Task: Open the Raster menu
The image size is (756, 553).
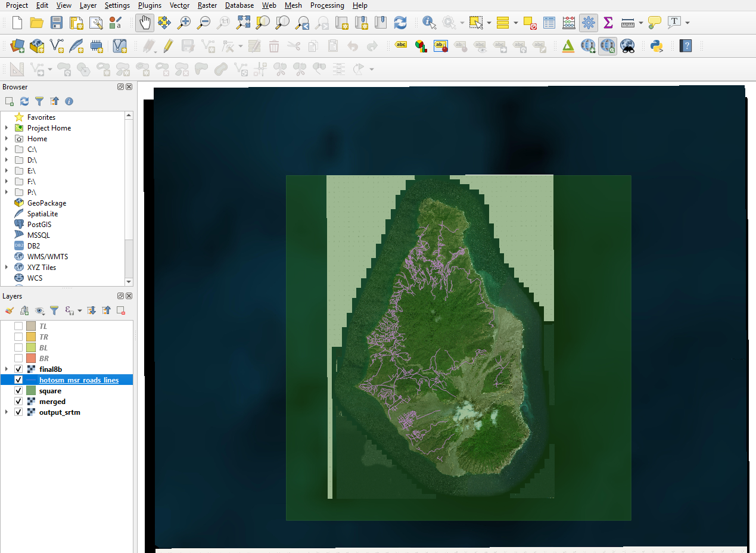Action: (207, 5)
